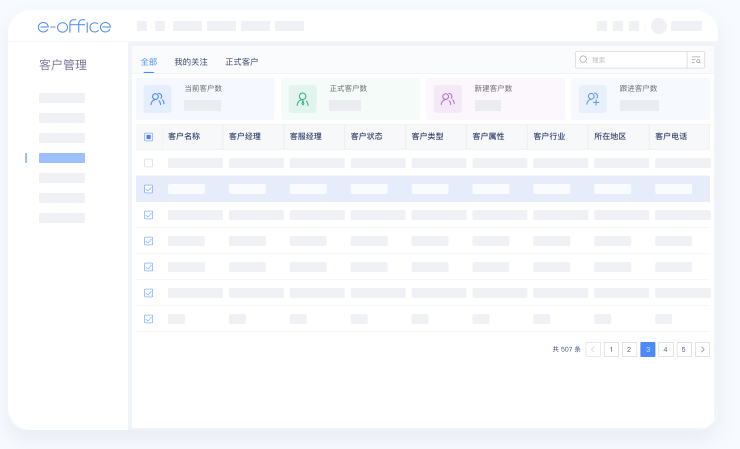Viewport: 740px width, 449px height.
Task: Click the magnifier icon in search box
Action: [584, 60]
